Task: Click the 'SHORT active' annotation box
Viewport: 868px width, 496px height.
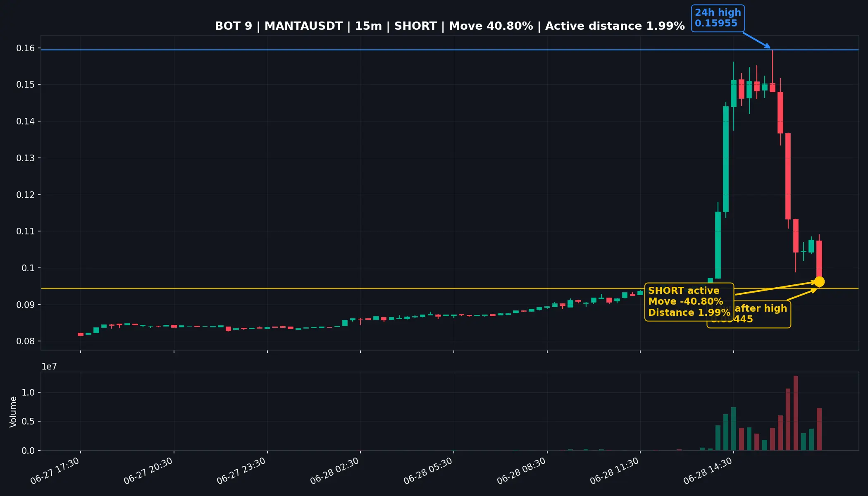Action: pos(689,302)
